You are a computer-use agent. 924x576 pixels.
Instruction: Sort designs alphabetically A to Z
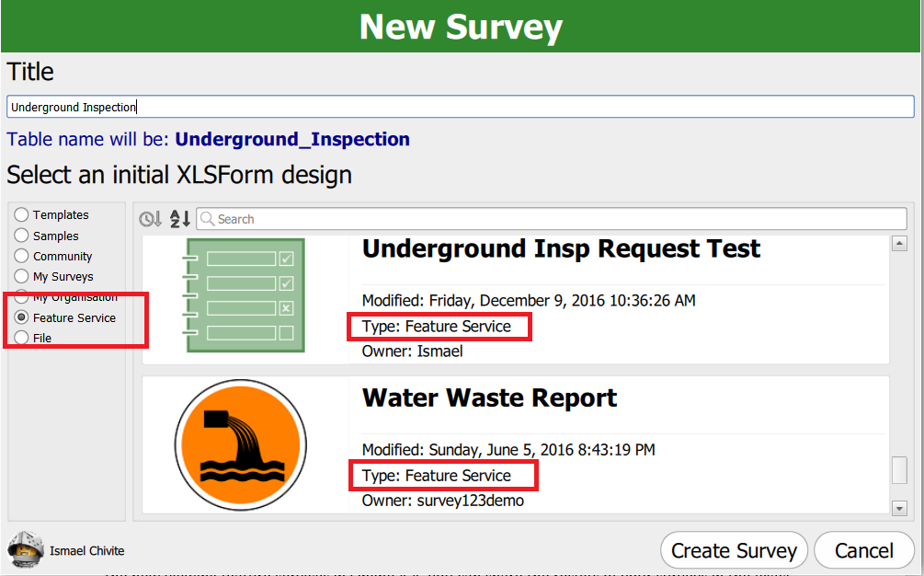coord(180,219)
